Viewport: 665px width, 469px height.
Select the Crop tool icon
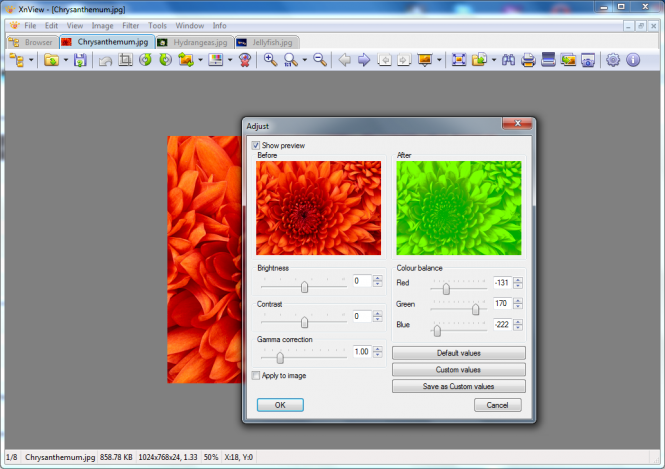point(126,60)
